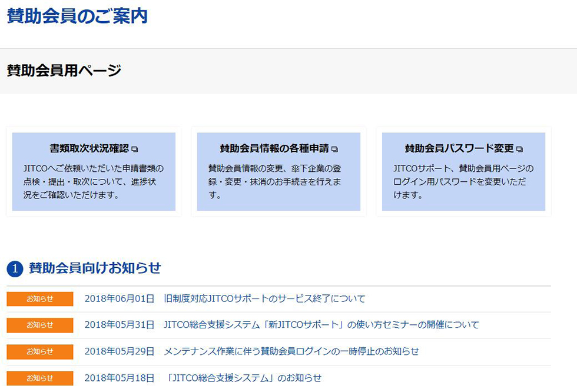Click the 賛助会員向けお知らせ section heading
This screenshot has width=577, height=392.
tap(95, 268)
